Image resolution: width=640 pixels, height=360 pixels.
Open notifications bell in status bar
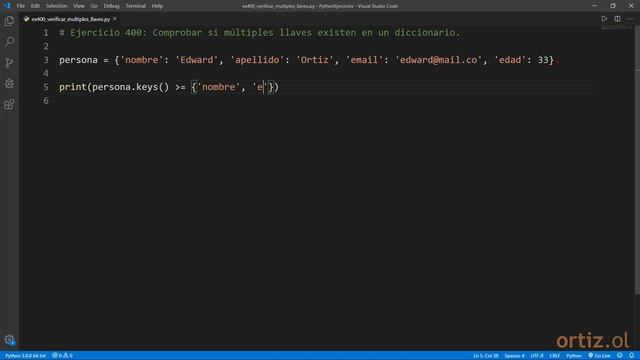[631, 356]
